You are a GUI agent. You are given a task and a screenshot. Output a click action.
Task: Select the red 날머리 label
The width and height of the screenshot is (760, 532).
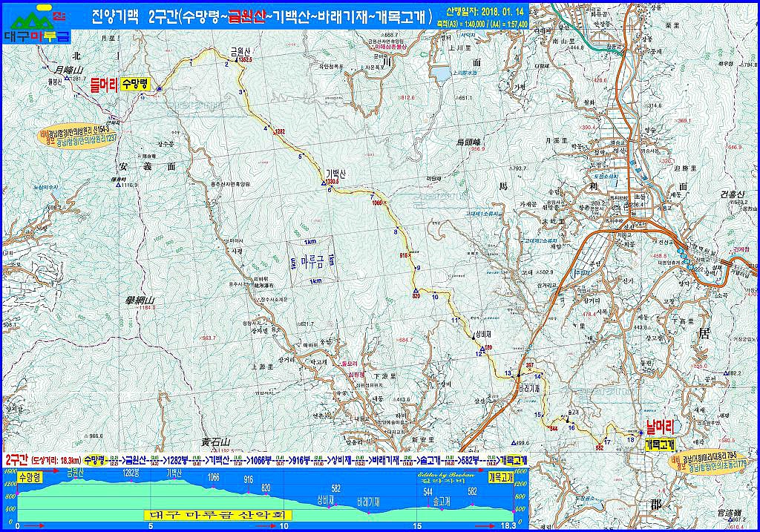pyautogui.click(x=660, y=427)
